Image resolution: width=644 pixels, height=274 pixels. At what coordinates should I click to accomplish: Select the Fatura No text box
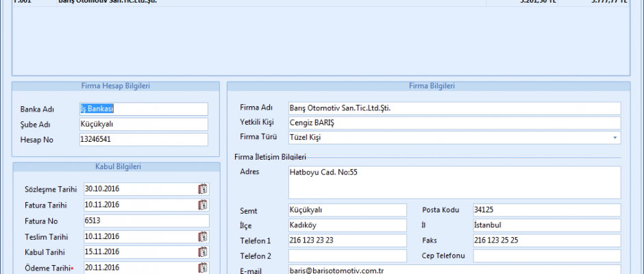(145, 221)
